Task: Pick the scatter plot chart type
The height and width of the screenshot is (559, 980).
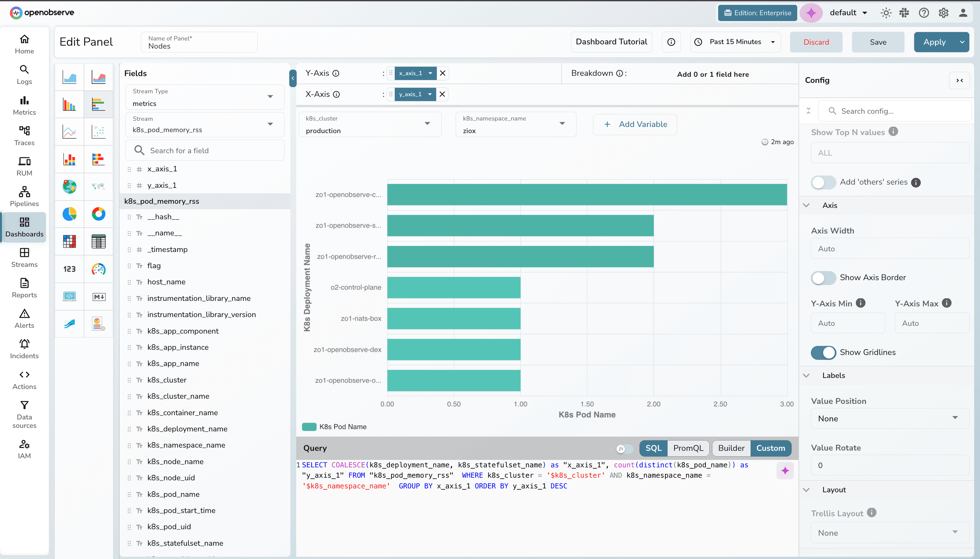Action: (x=99, y=132)
